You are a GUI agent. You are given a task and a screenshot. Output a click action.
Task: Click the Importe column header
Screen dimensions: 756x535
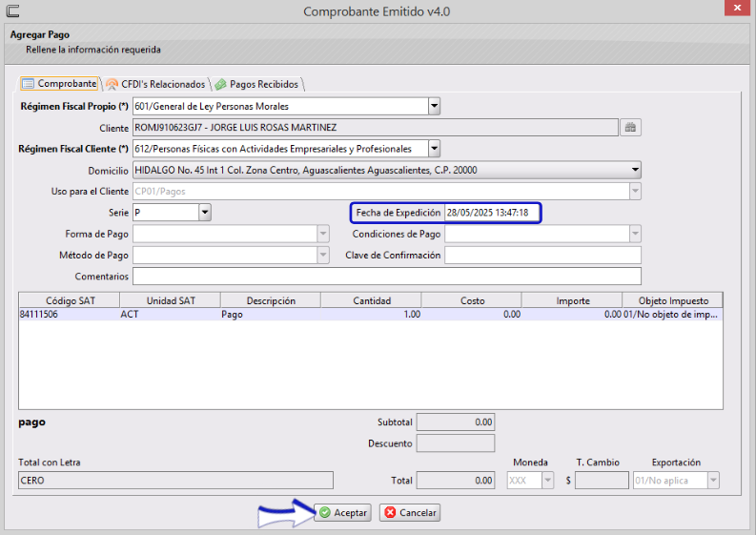(572, 300)
